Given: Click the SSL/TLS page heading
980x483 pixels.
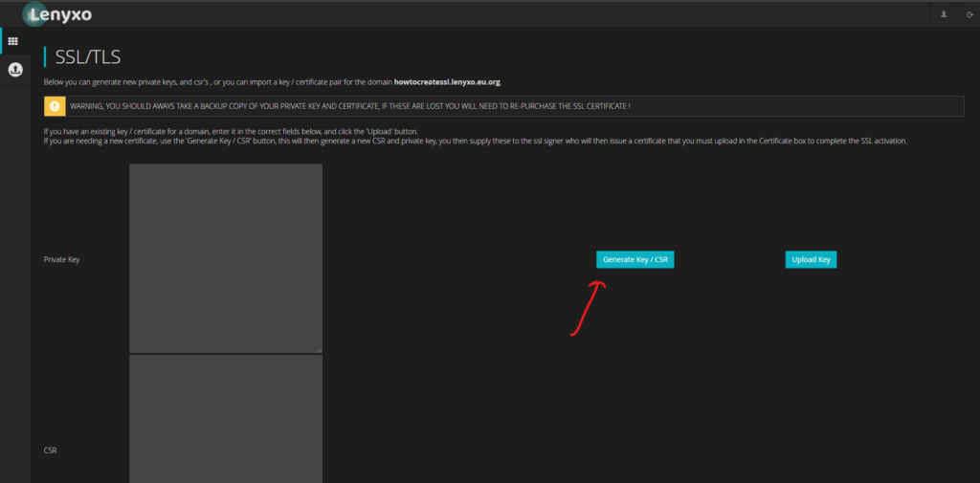Looking at the screenshot, I should click(x=87, y=57).
